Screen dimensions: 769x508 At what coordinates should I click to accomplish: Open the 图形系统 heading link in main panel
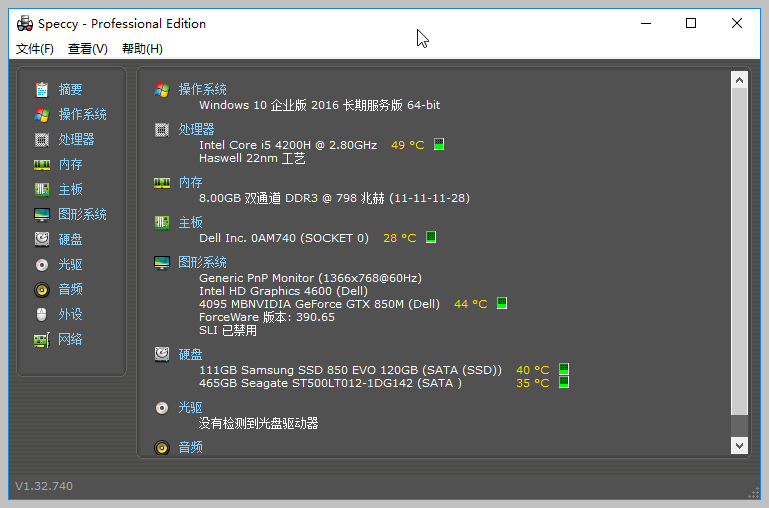click(x=202, y=262)
